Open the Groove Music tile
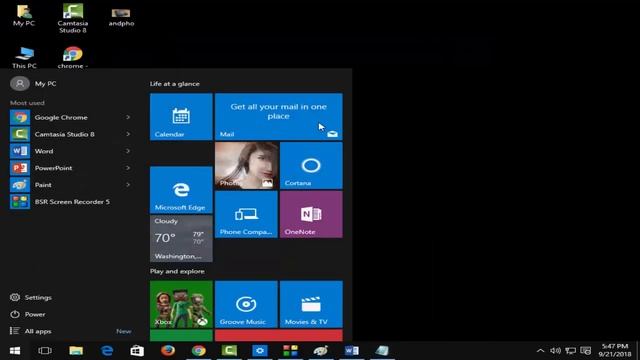 (246, 304)
